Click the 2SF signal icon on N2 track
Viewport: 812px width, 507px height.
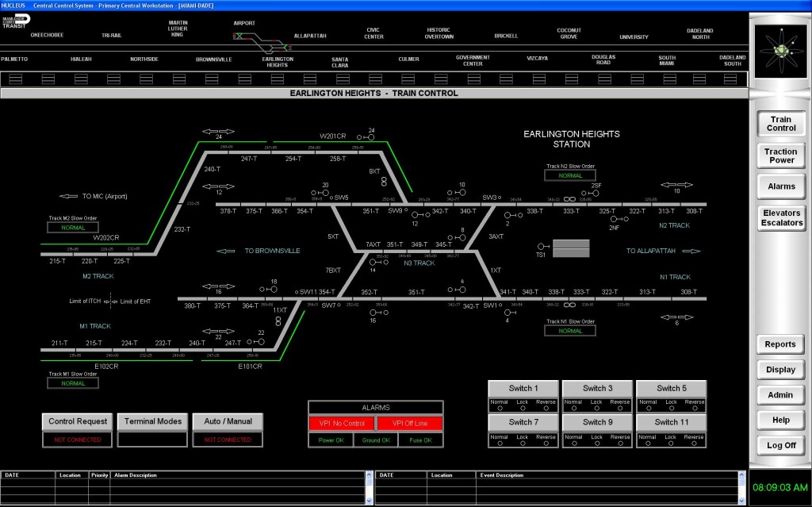point(596,194)
